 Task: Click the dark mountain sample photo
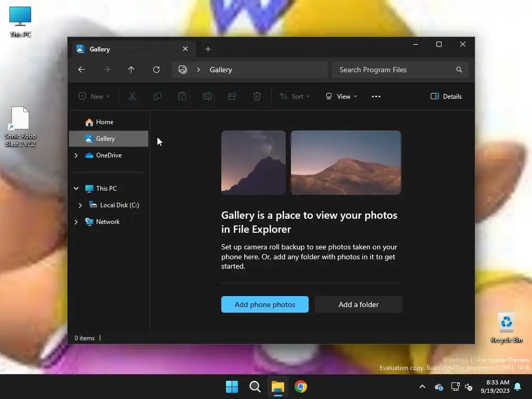click(254, 163)
